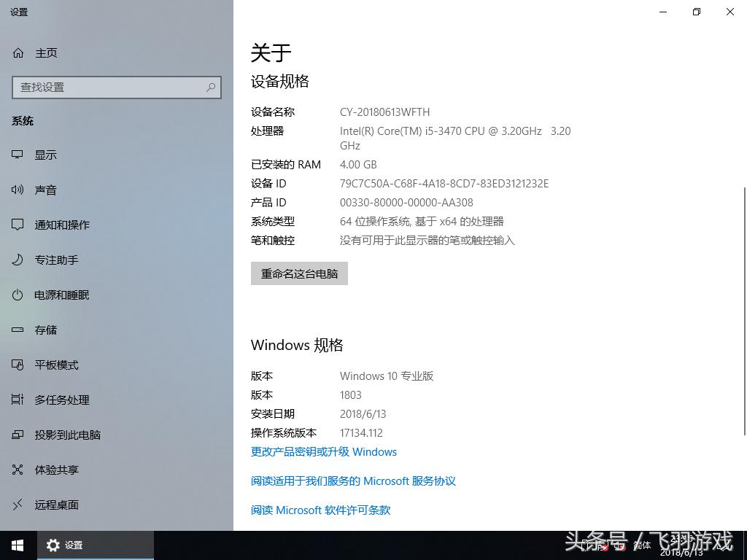Open Storage settings via drive icon
Screen dimensions: 747x560
click(18, 330)
